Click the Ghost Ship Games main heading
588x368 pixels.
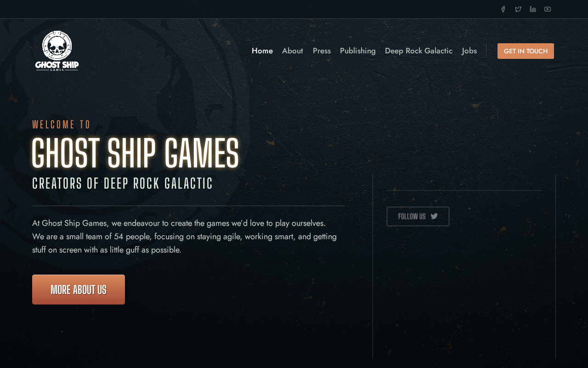(136, 153)
